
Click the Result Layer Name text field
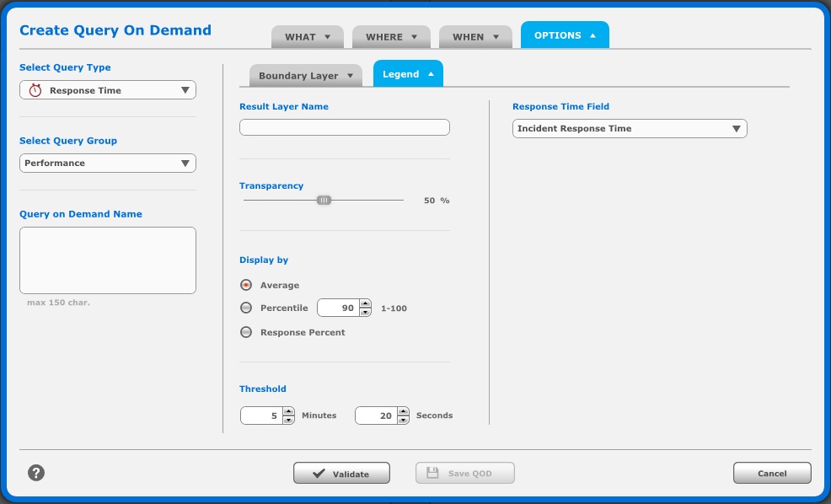coord(345,127)
